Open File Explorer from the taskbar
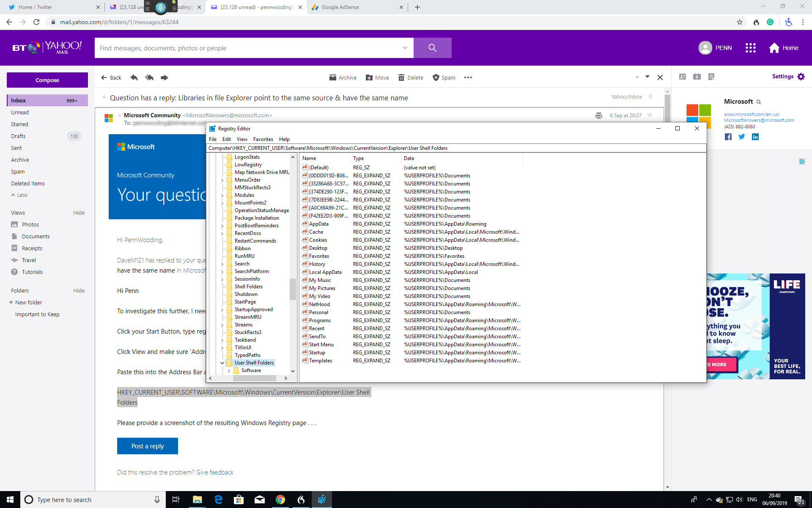812x508 pixels. 198,500
